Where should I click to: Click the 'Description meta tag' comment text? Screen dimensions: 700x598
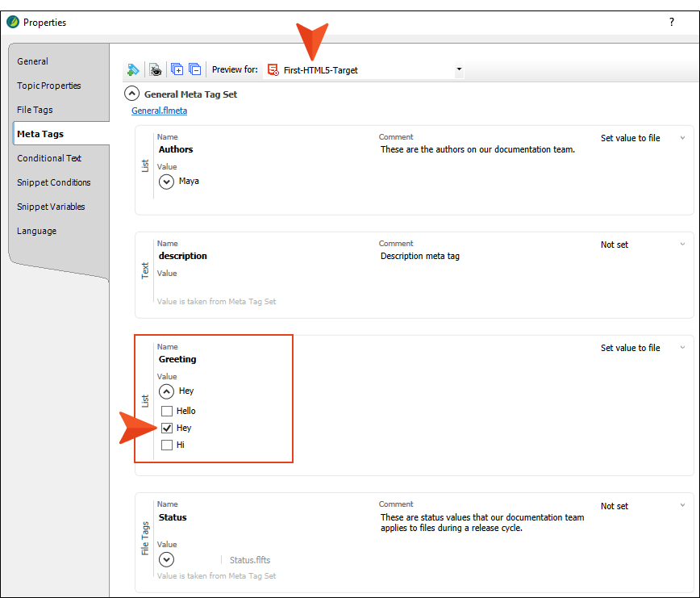click(420, 256)
